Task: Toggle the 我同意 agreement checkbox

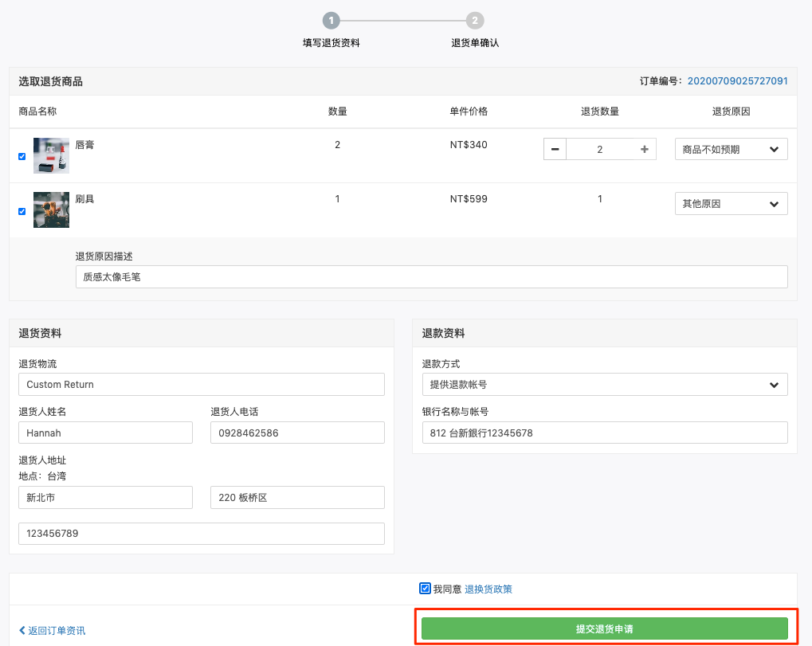Action: tap(425, 589)
